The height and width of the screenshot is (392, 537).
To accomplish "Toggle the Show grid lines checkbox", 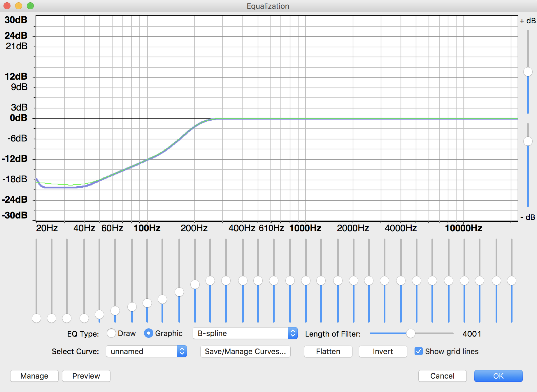I will 418,351.
